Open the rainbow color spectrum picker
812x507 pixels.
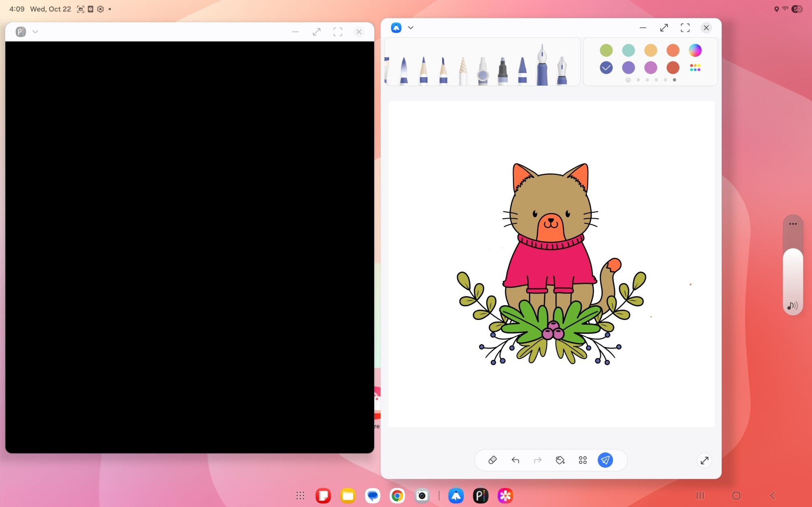click(695, 50)
